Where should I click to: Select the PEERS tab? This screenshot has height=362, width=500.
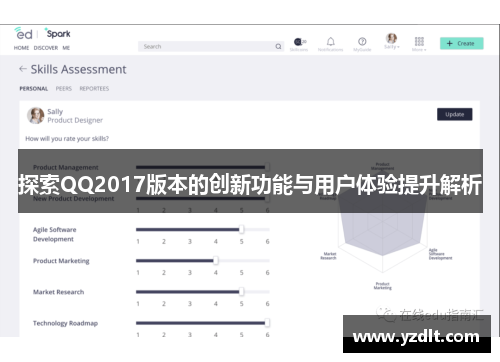tap(64, 89)
